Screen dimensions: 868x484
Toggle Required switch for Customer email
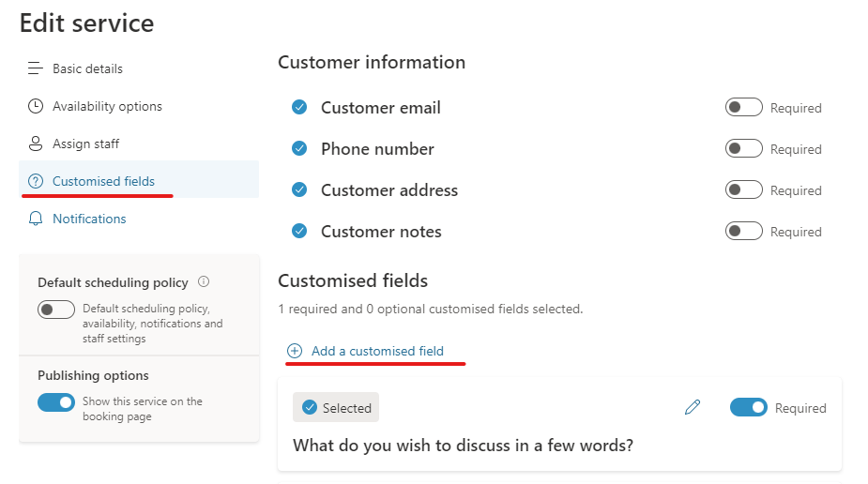point(743,108)
